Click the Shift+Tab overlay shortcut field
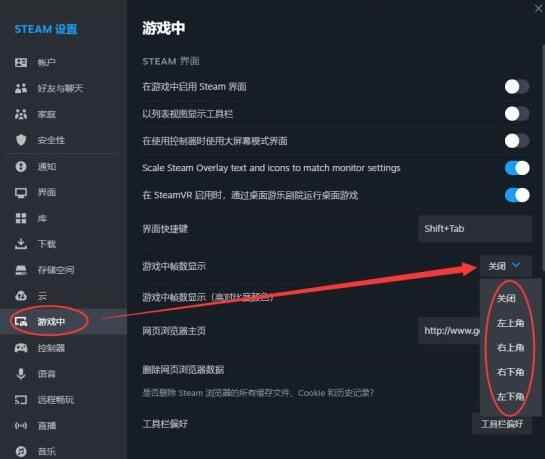The width and height of the screenshot is (545, 459). (475, 229)
